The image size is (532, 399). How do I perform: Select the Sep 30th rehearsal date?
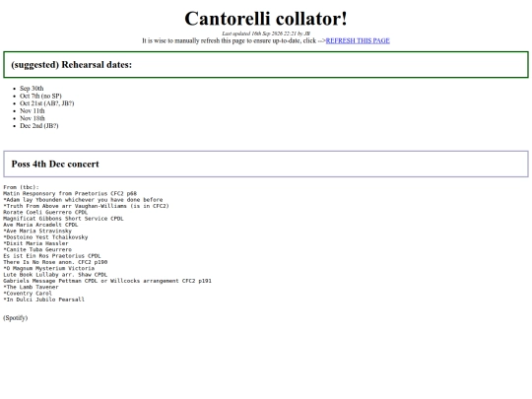click(x=32, y=89)
